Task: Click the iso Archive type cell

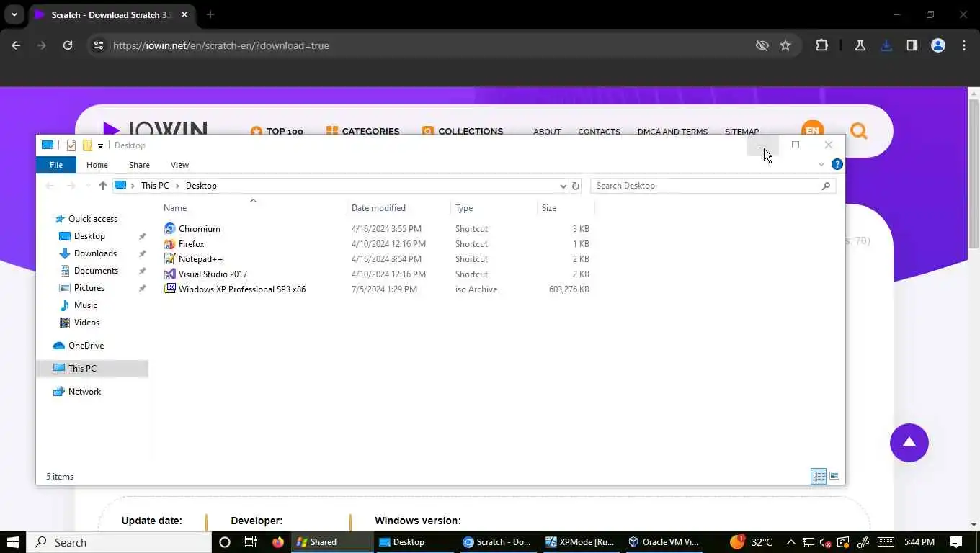Action: click(x=476, y=289)
